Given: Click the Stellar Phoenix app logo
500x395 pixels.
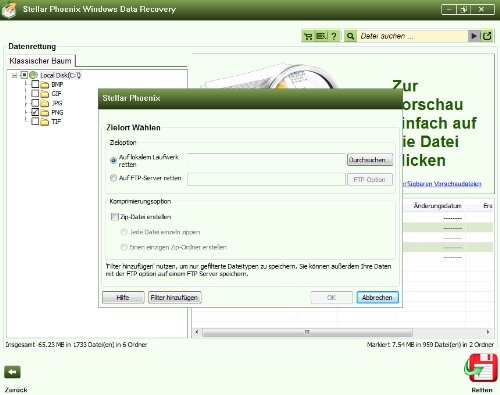Looking at the screenshot, I should coord(9,9).
